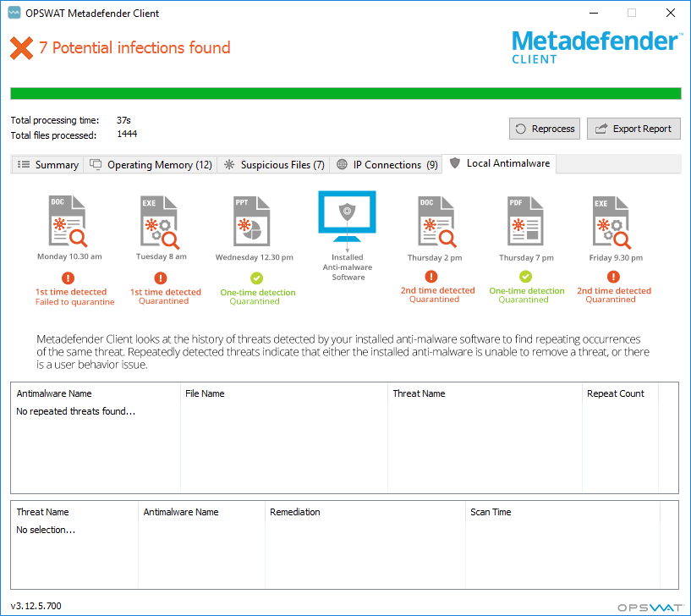Click Antimalware Name header in lower table
The height and width of the screenshot is (616, 691).
pyautogui.click(x=202, y=512)
